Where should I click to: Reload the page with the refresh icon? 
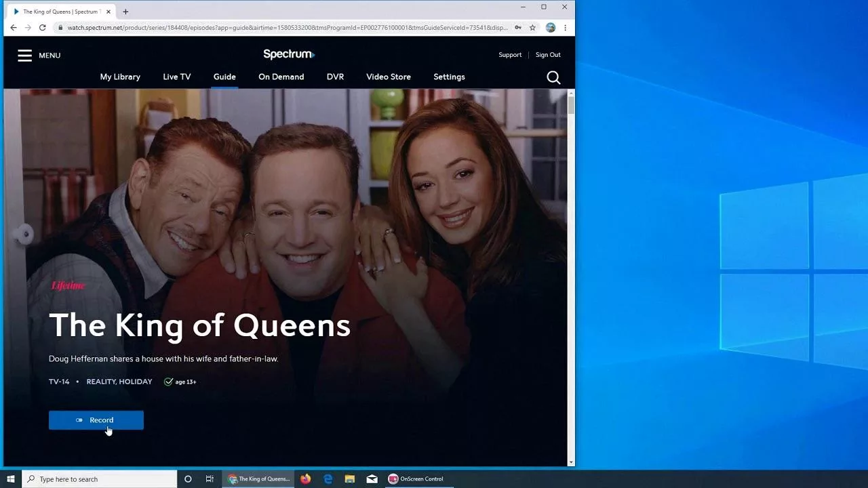(42, 28)
